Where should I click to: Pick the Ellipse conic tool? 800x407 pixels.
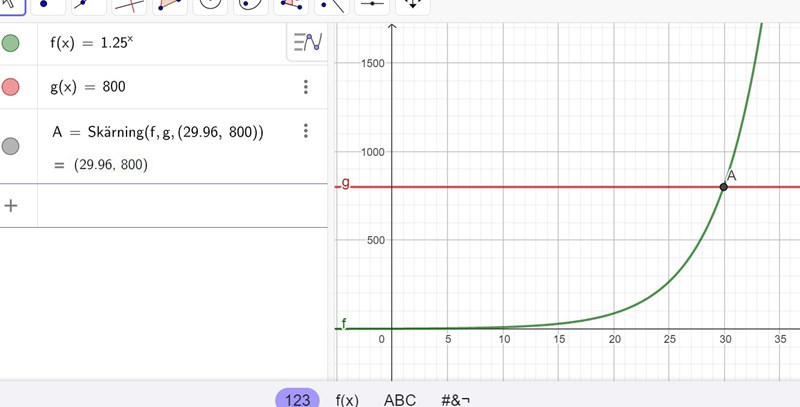tap(252, 5)
